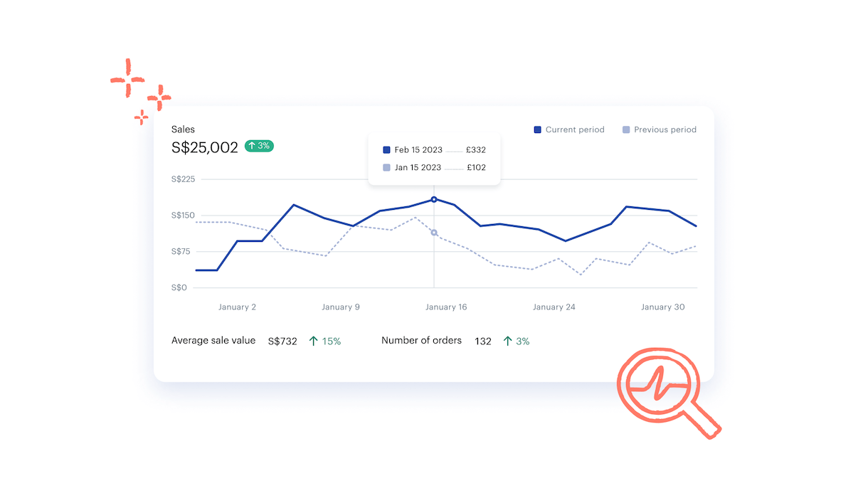Click the Current period legend label
The height and width of the screenshot is (488, 868).
pos(575,129)
